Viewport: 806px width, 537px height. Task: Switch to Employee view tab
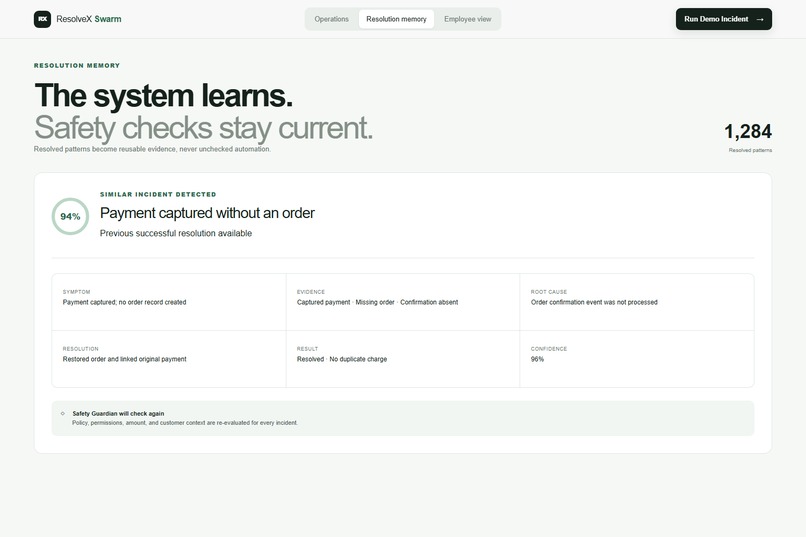point(468,19)
